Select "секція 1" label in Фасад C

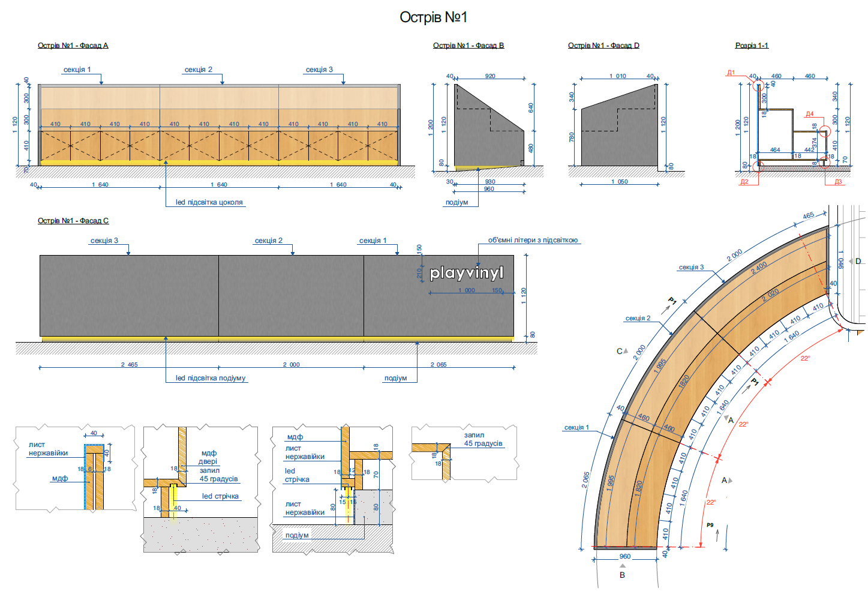(373, 241)
